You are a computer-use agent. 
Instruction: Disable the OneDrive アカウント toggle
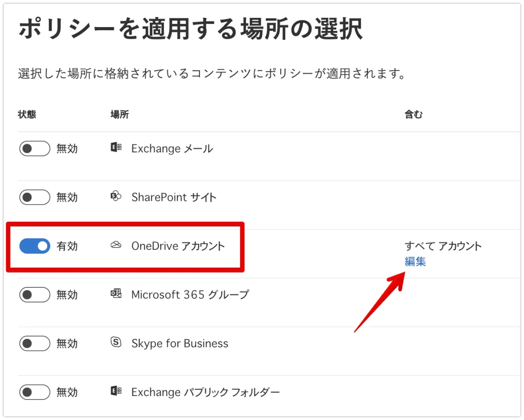pos(35,246)
